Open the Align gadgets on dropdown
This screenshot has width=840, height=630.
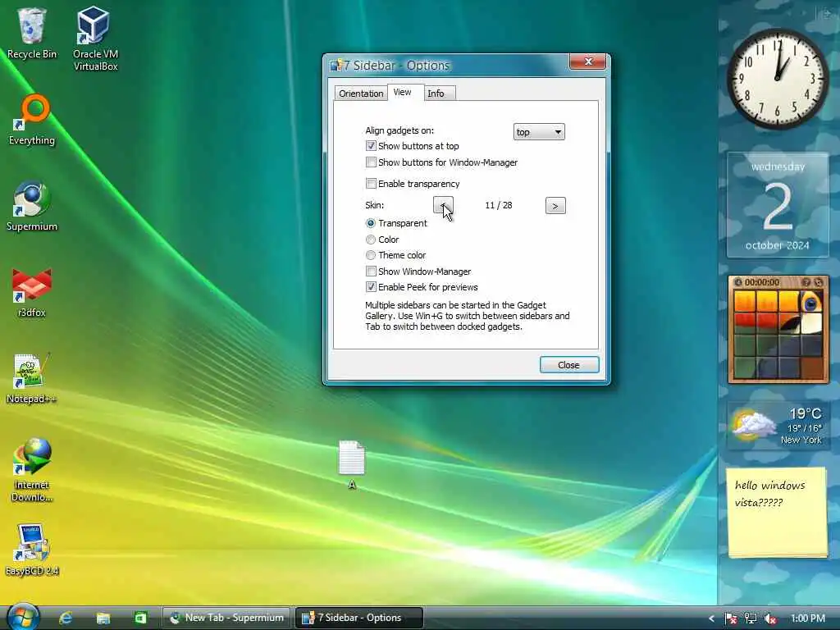[539, 132]
